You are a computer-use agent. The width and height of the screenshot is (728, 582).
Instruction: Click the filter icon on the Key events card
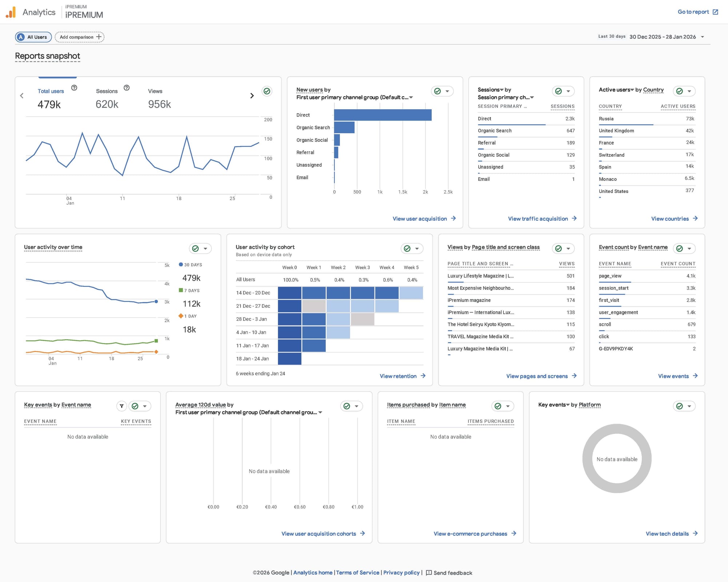[x=122, y=406]
